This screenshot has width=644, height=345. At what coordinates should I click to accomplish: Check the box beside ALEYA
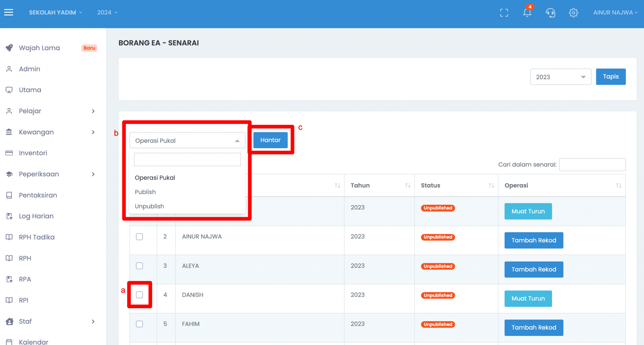click(x=139, y=266)
